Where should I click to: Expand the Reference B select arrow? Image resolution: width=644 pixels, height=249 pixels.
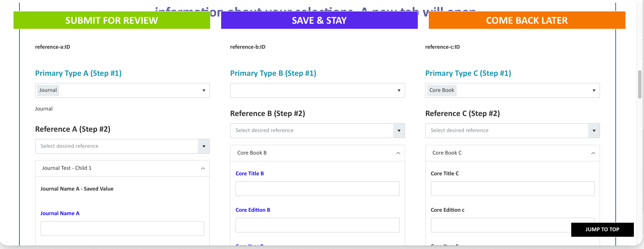[x=399, y=130]
